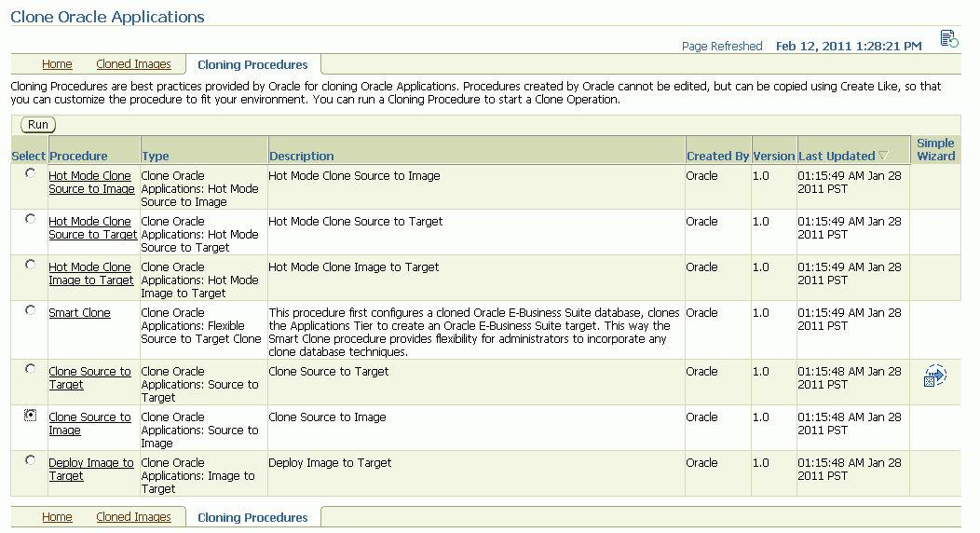Screen dimensions: 980x533
Task: Click the Run button
Action: click(38, 125)
